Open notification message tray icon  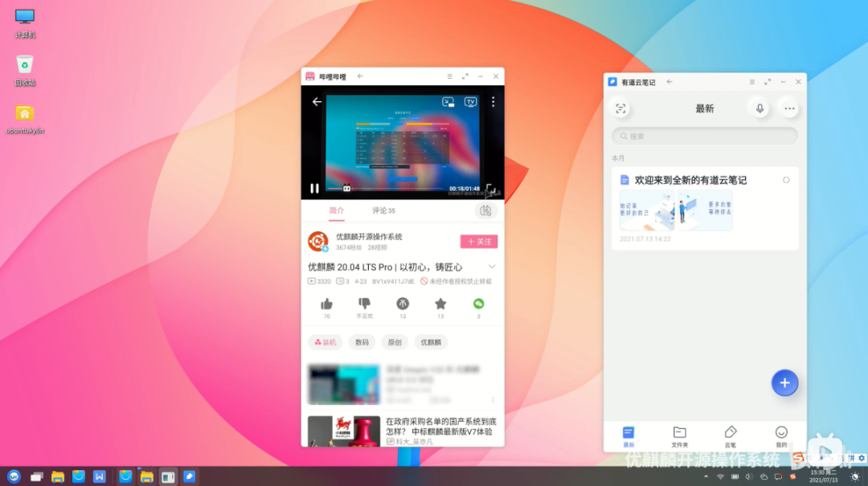778,476
